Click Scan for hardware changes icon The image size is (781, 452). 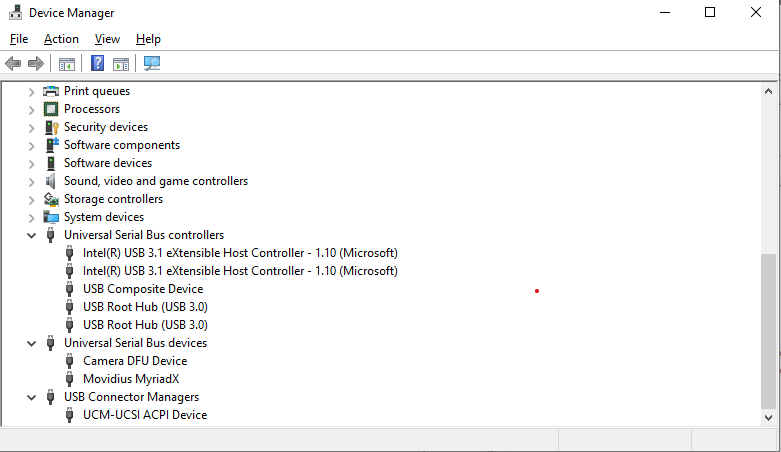[152, 64]
